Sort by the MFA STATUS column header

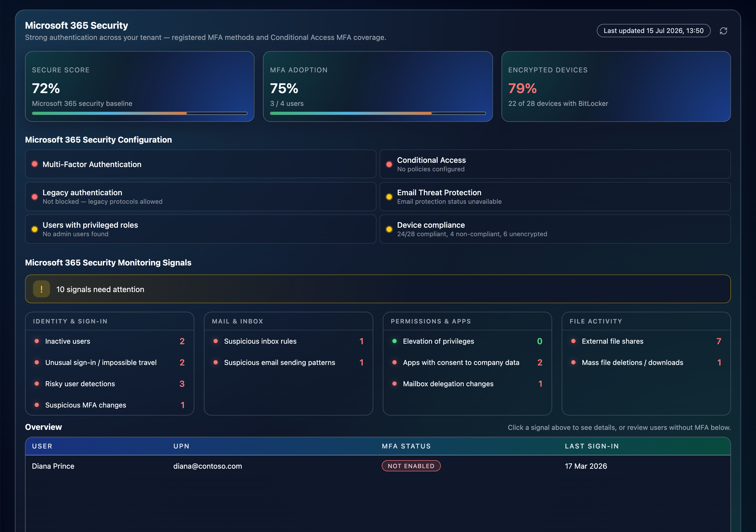click(406, 446)
